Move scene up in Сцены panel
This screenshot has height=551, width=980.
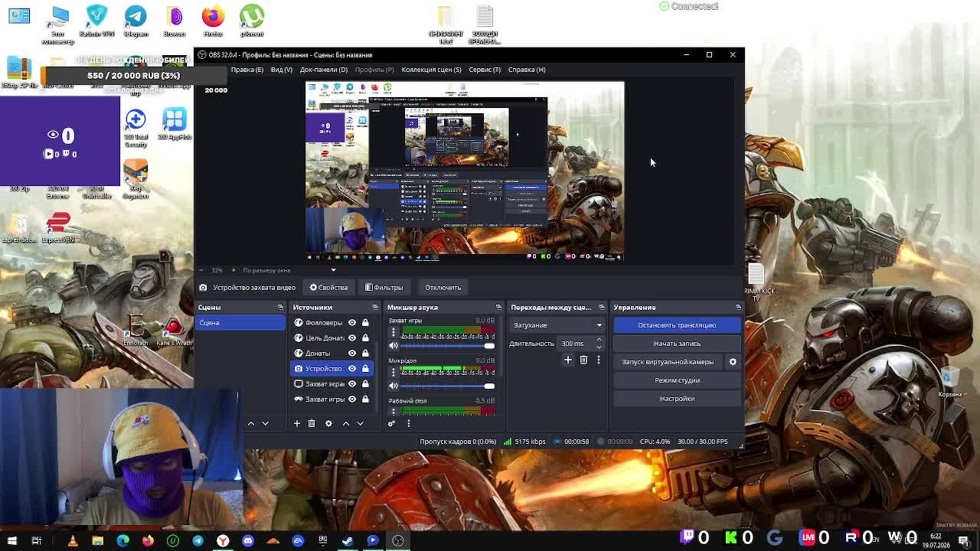coord(250,423)
